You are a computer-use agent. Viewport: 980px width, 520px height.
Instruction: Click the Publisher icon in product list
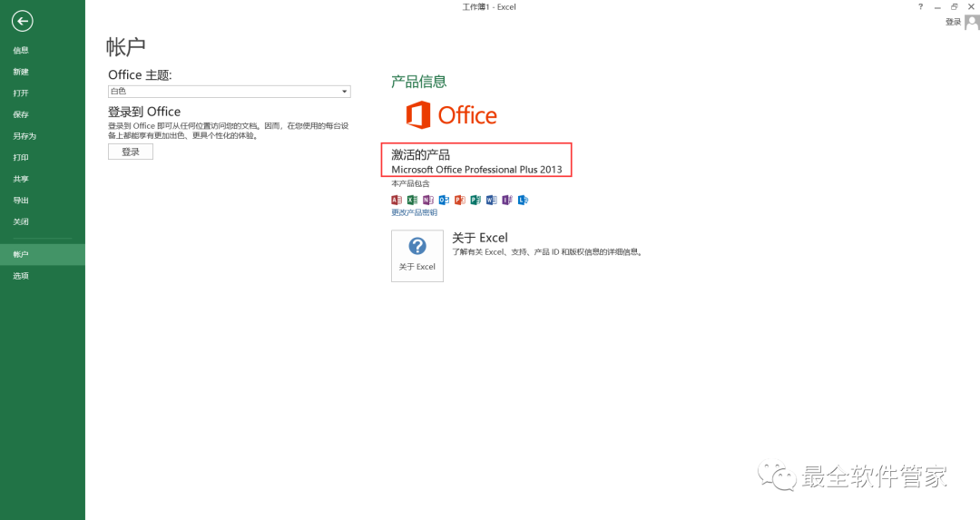click(x=475, y=200)
